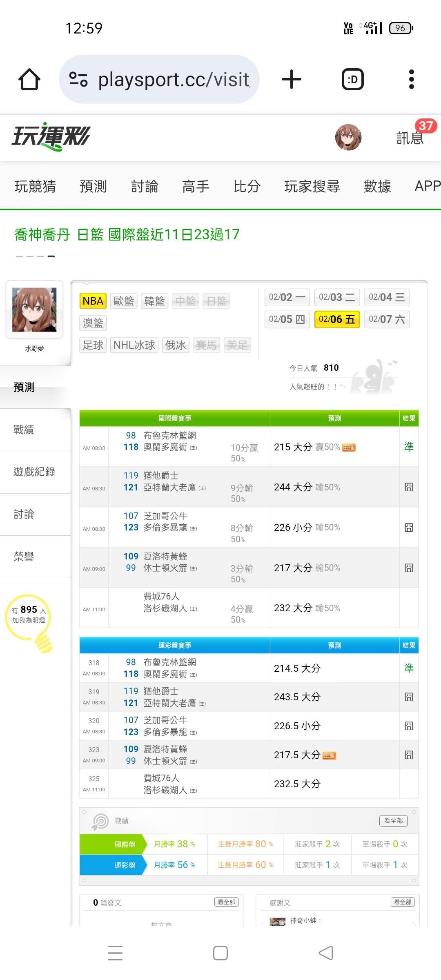441x980 pixels.
Task: Choose date 02/06 五
Action: [x=337, y=319]
